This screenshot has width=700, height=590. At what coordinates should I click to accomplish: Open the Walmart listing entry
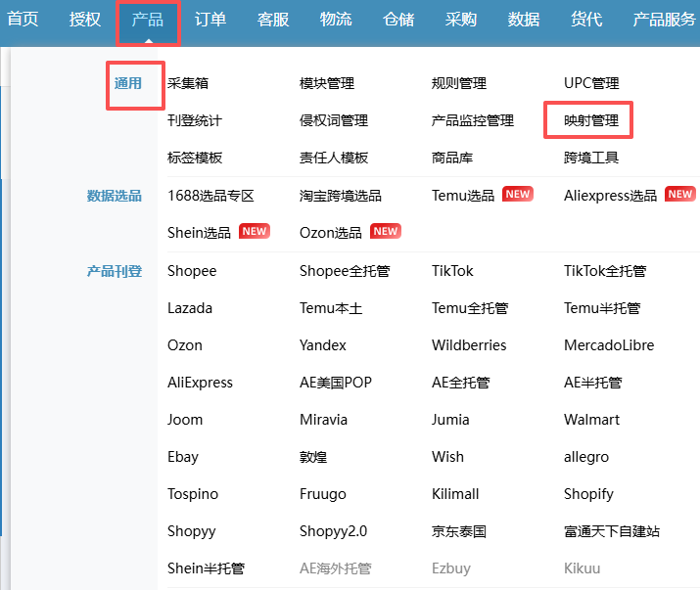(591, 420)
